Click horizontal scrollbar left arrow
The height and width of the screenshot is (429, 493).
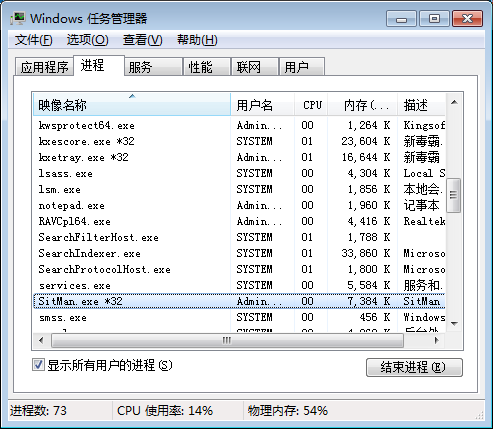[x=41, y=340]
